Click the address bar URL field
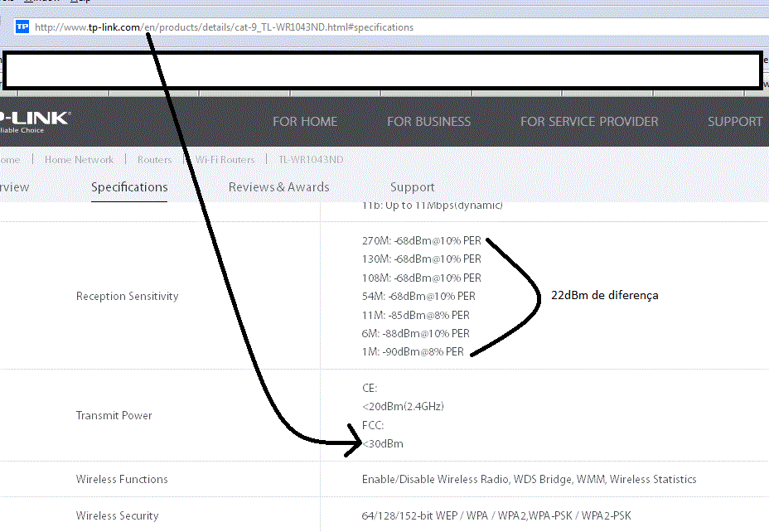Screen dimensions: 769x532 click(x=392, y=27)
